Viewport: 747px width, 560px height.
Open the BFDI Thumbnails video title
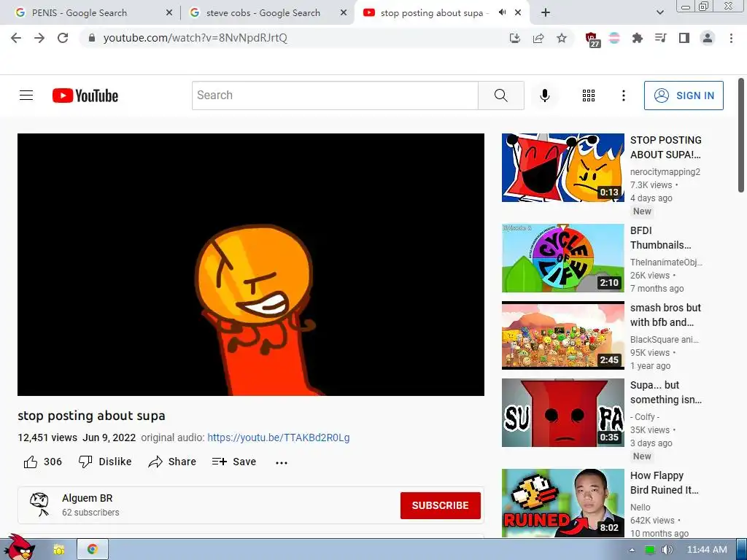pyautogui.click(x=660, y=238)
